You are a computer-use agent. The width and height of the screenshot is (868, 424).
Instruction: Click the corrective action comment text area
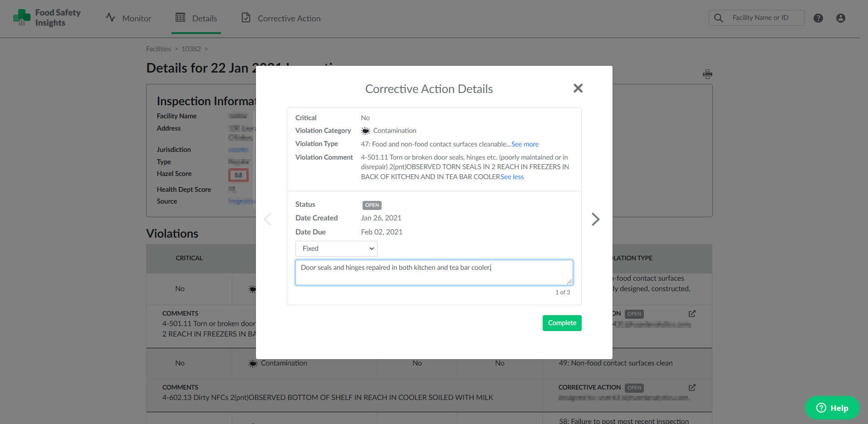click(434, 272)
